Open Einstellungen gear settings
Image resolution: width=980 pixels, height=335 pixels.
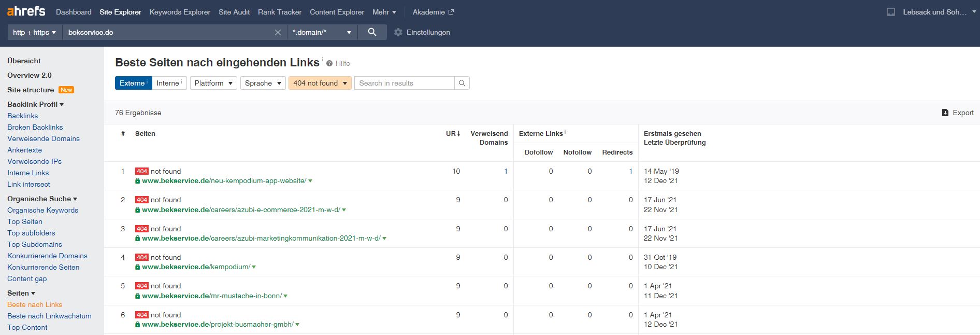pos(422,32)
